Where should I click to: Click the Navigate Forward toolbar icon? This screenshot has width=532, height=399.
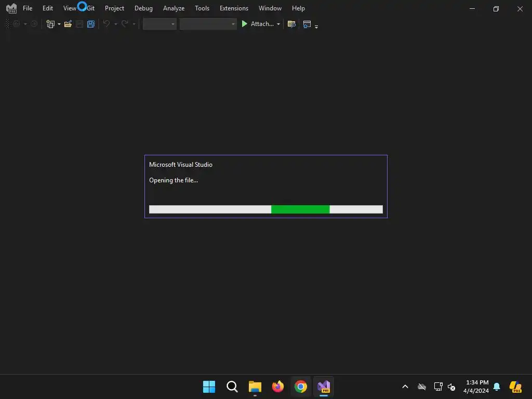point(34,24)
